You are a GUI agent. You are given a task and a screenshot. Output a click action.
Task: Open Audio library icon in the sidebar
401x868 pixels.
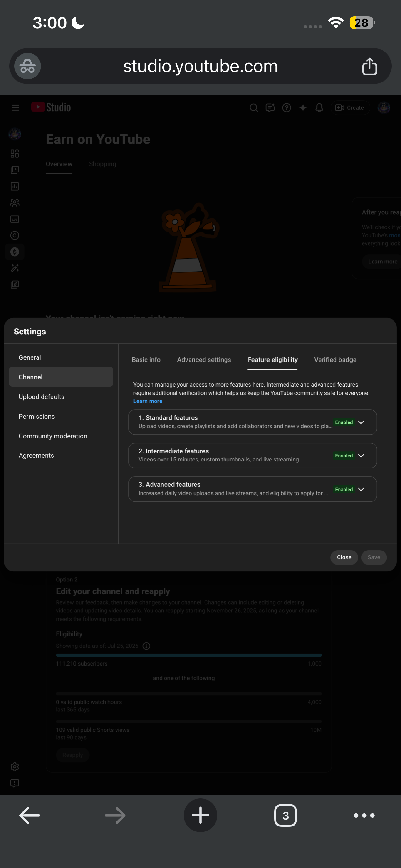coord(15,284)
